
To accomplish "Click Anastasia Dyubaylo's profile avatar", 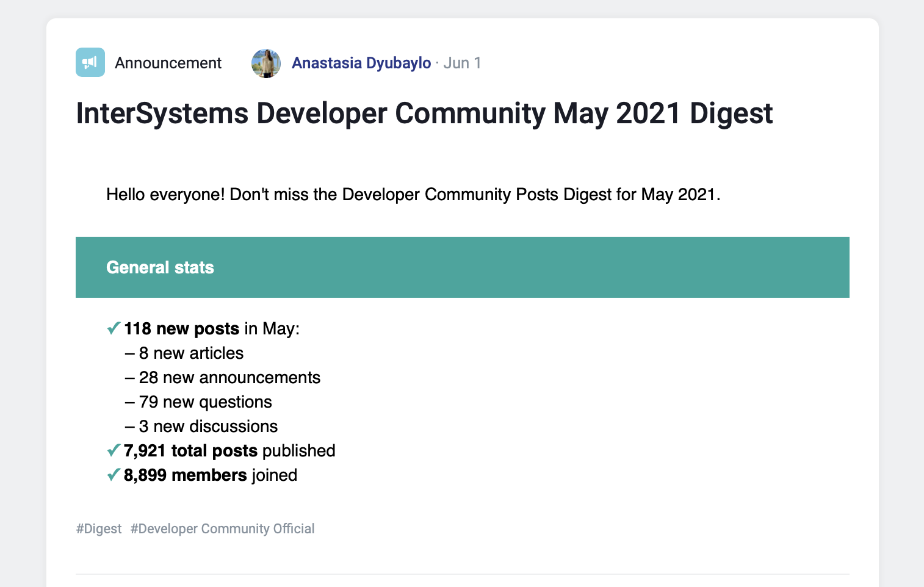I will pos(266,63).
